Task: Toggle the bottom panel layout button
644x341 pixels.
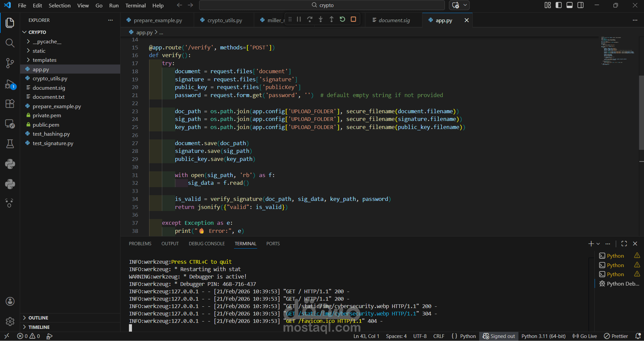Action: coord(569,5)
